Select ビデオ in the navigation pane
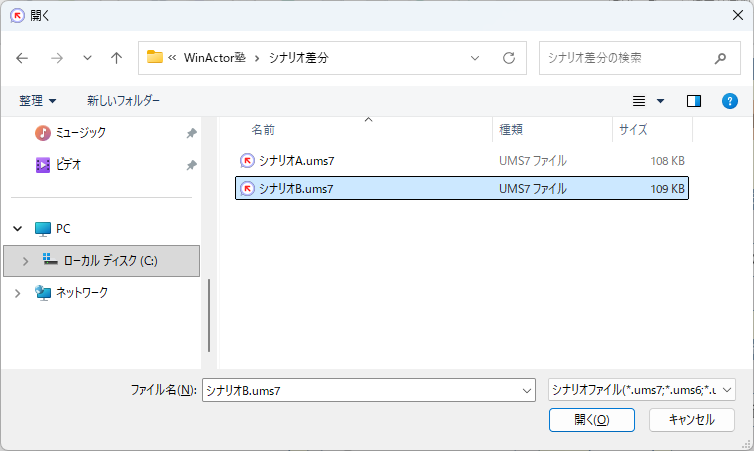 (x=68, y=165)
